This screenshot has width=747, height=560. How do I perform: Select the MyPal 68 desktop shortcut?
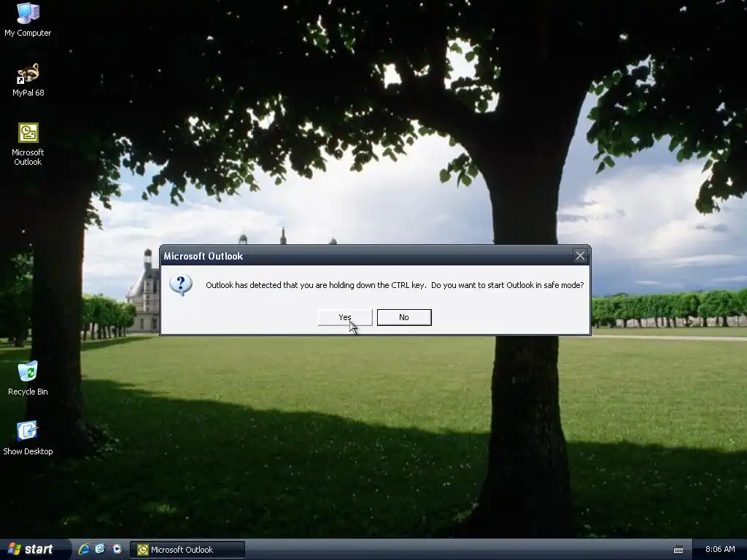tap(28, 80)
